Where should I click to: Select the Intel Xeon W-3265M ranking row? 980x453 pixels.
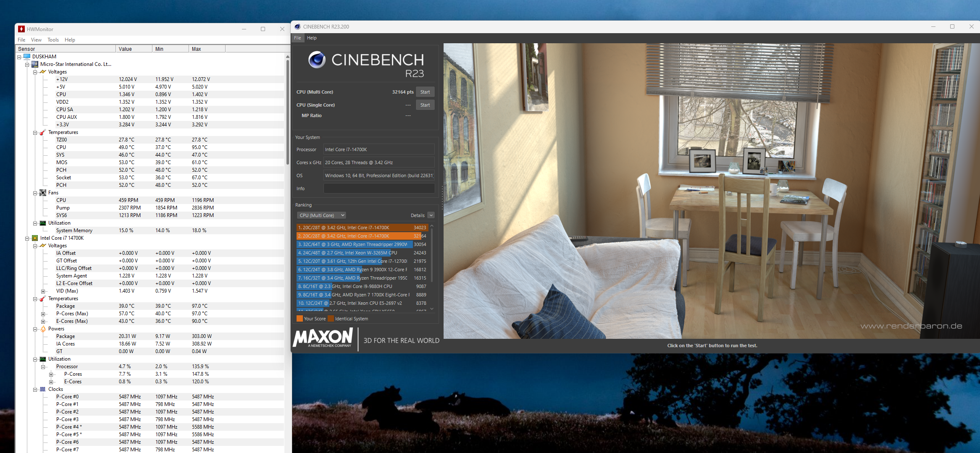coord(362,253)
